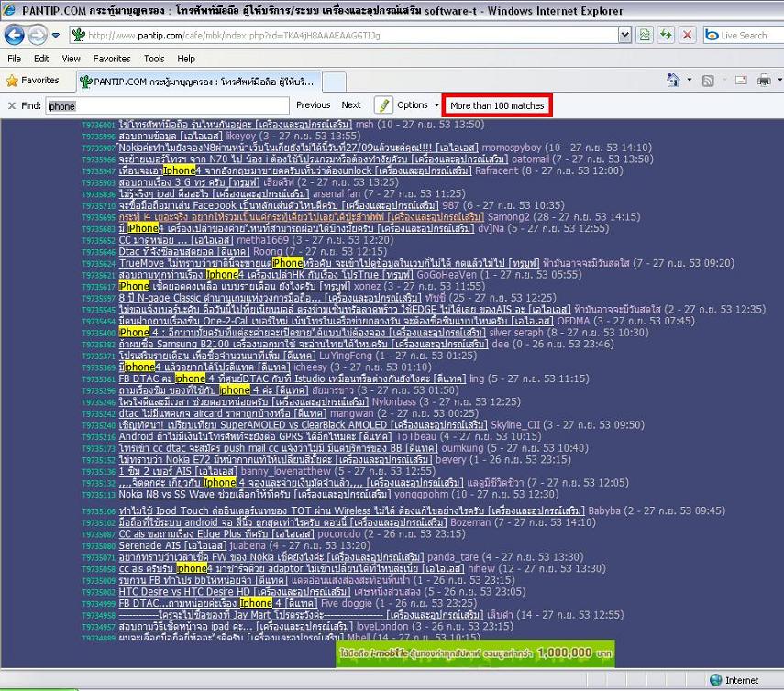Open TrueMove iPhone thread T9735624
This screenshot has width=784, height=691.
click(329, 263)
